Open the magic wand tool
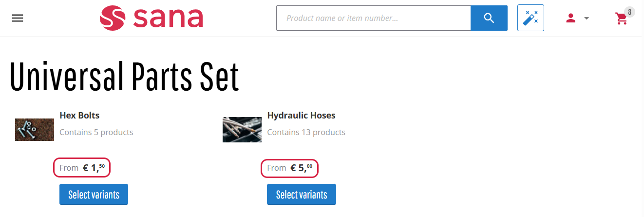This screenshot has height=217, width=644. [x=530, y=18]
